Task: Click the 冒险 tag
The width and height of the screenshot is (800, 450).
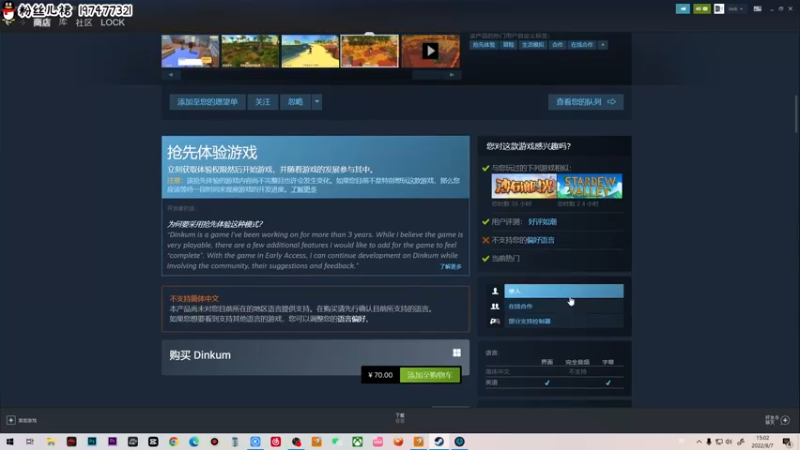Action: (509, 45)
